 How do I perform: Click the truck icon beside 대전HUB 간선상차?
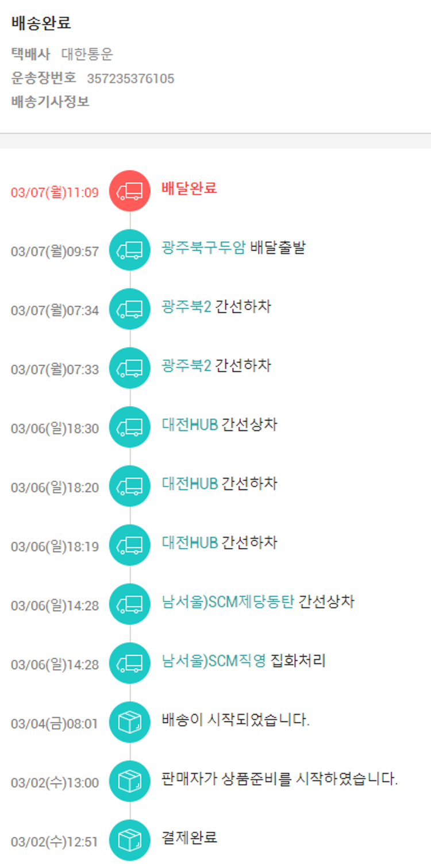[130, 427]
